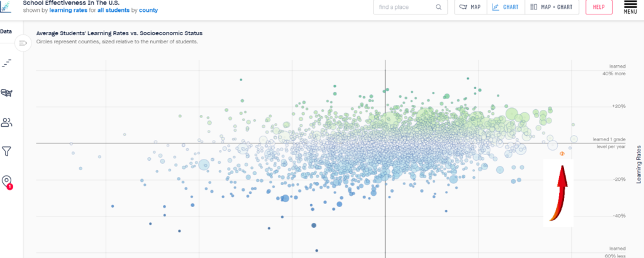Screen dimensions: 644x258
Task: Open the filter funnel icon
Action: 7,151
